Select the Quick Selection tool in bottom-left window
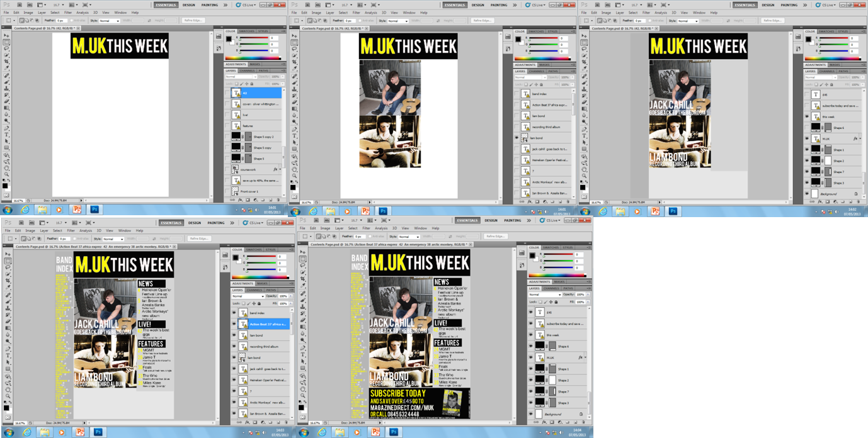The image size is (868, 438). [x=8, y=273]
